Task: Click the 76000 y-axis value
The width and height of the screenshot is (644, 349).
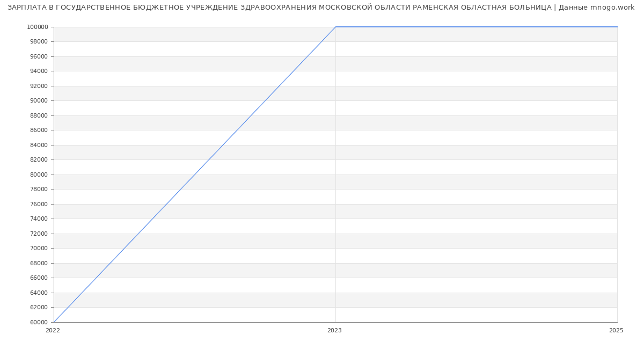Action: (39, 204)
